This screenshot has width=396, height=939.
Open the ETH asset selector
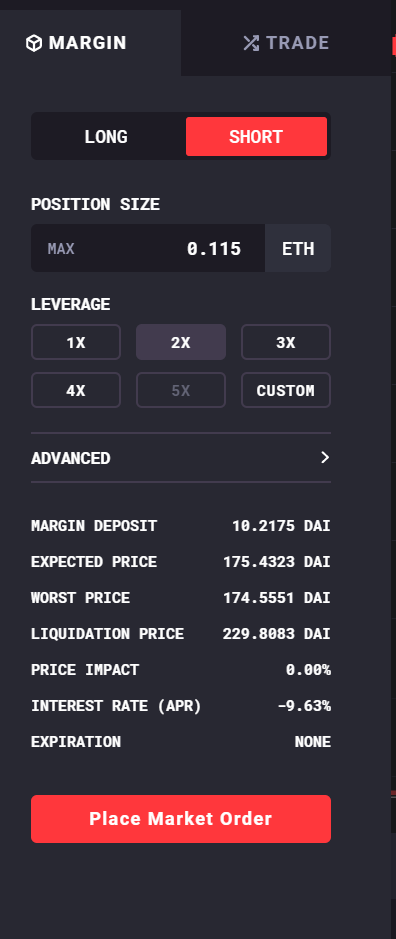(x=298, y=248)
